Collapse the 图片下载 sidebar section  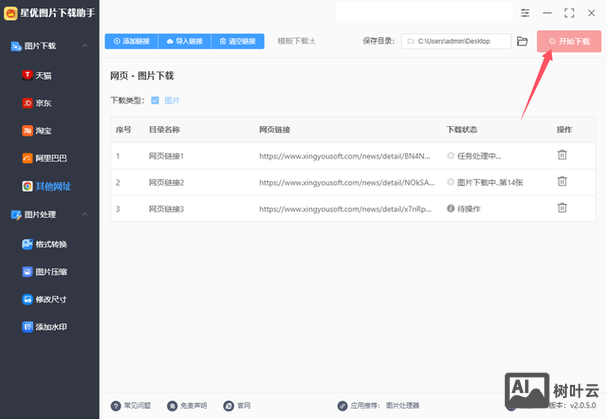pos(85,46)
